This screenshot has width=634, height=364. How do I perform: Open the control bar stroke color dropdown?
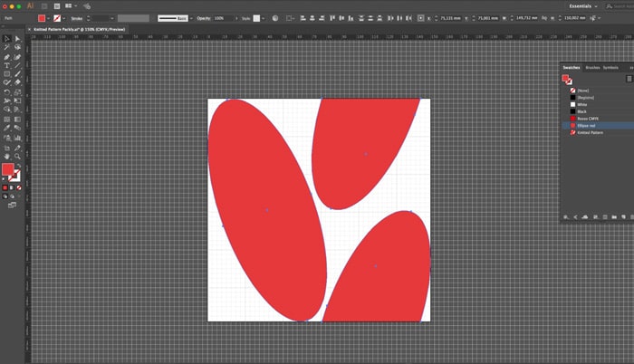click(64, 18)
